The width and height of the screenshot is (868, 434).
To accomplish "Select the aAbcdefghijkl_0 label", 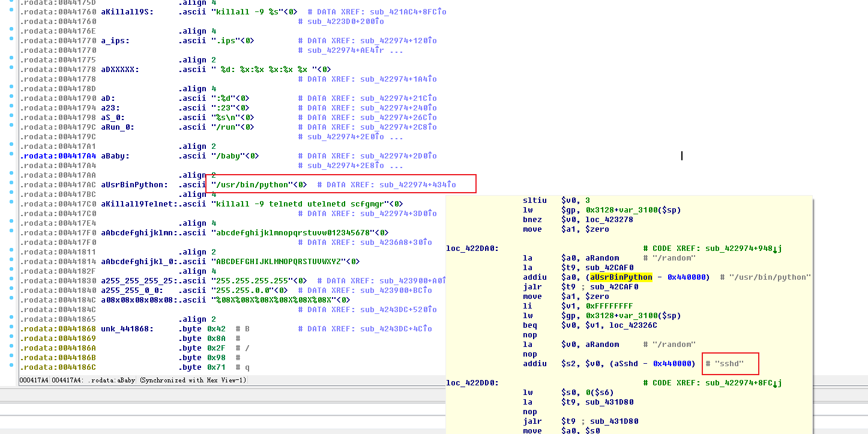I will coord(139,262).
